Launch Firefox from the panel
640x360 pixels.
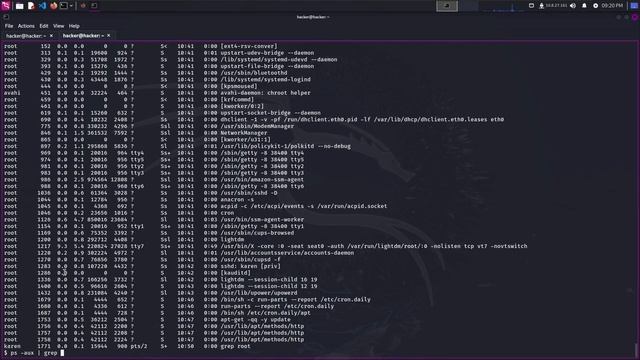(x=53, y=6)
